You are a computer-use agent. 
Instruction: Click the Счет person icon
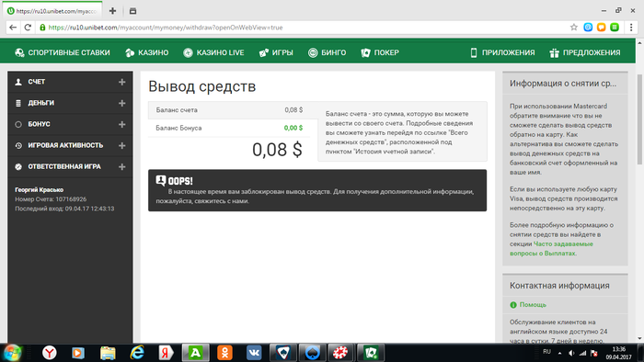pyautogui.click(x=18, y=82)
